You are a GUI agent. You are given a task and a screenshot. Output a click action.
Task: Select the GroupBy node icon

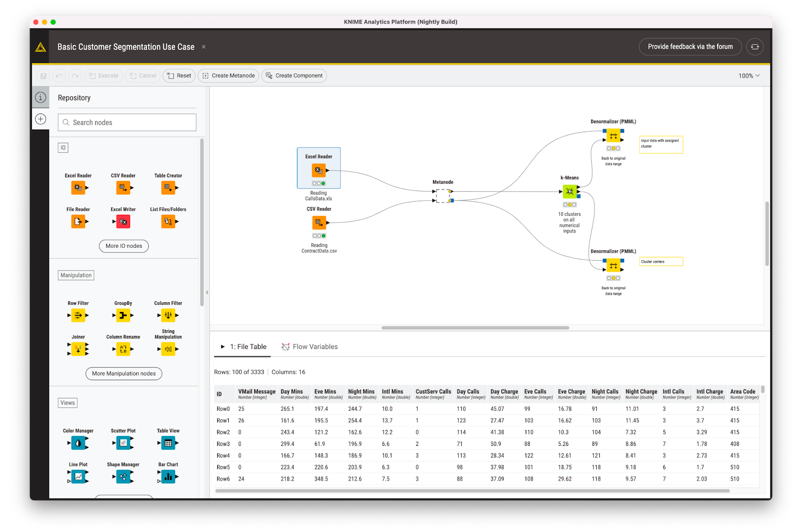tap(124, 315)
